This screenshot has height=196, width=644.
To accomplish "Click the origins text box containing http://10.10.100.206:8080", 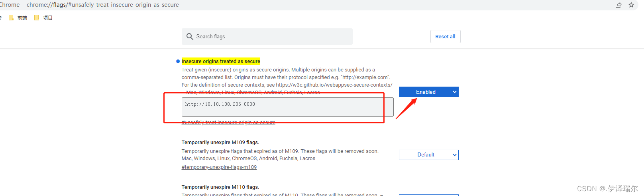I will click(x=287, y=107).
